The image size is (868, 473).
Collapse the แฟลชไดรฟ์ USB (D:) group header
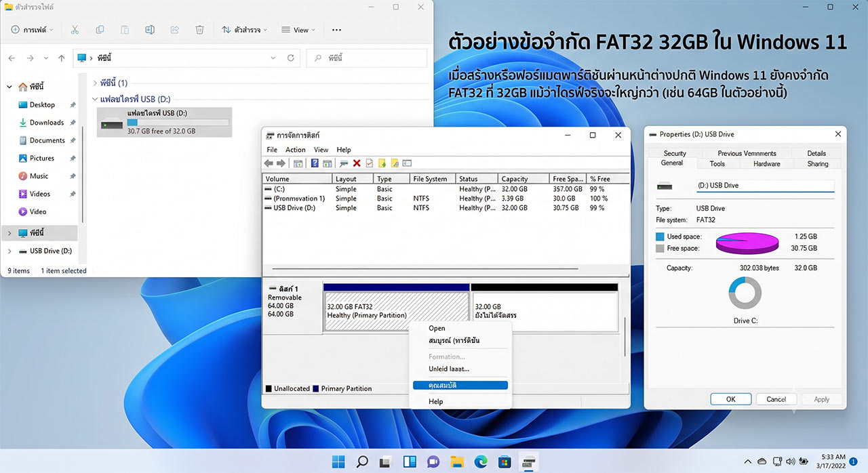(x=96, y=99)
